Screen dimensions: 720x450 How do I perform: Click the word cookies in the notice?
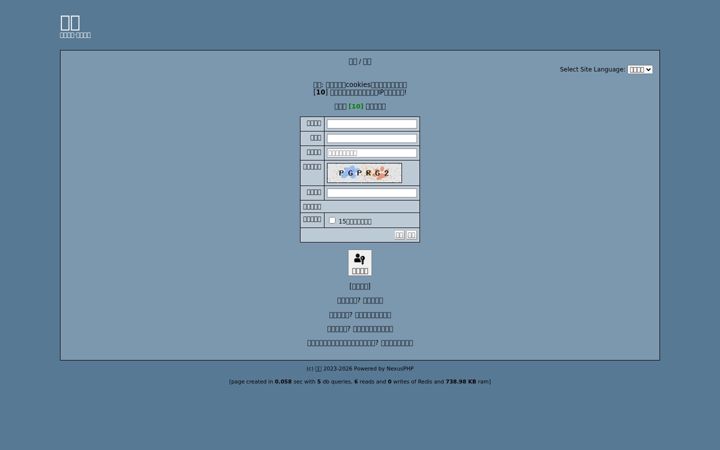coord(358,84)
